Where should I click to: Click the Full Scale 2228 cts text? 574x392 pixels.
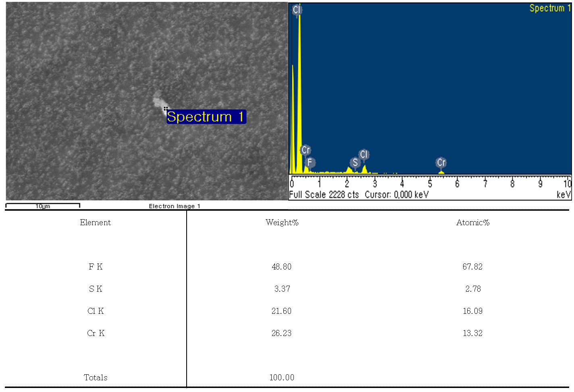pyautogui.click(x=324, y=195)
